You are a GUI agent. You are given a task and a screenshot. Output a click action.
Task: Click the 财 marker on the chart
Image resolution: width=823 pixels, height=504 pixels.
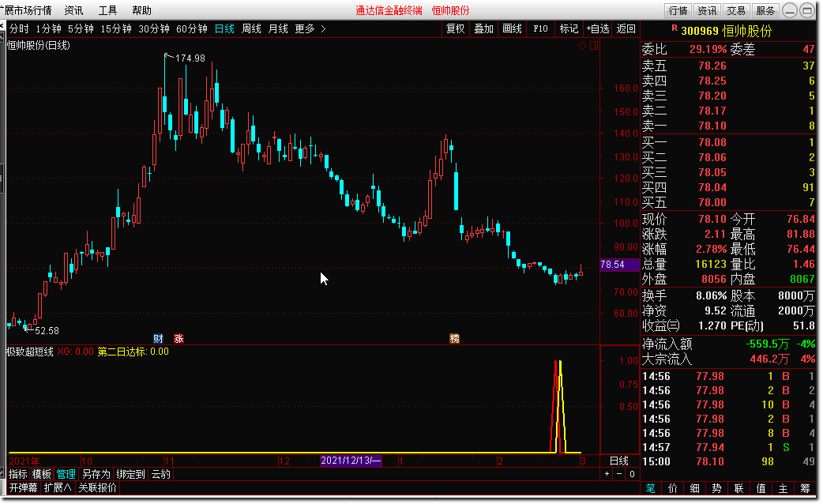158,339
